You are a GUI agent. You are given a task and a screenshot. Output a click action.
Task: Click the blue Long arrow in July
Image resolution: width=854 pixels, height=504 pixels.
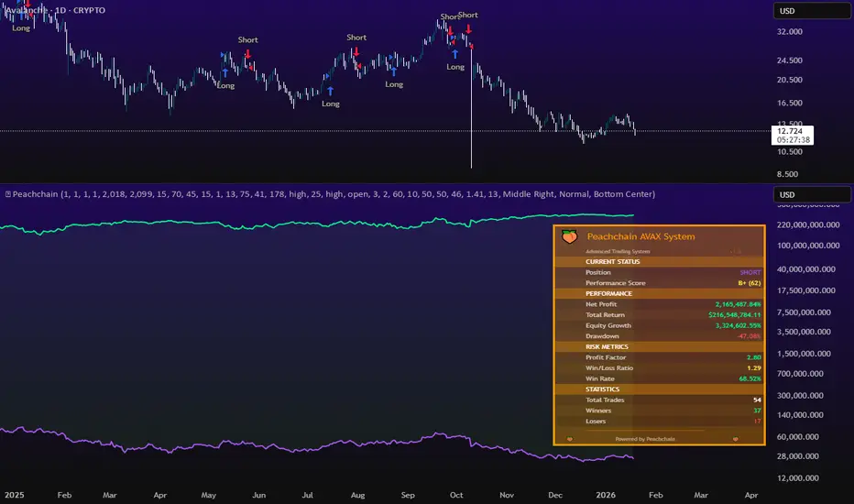point(330,91)
